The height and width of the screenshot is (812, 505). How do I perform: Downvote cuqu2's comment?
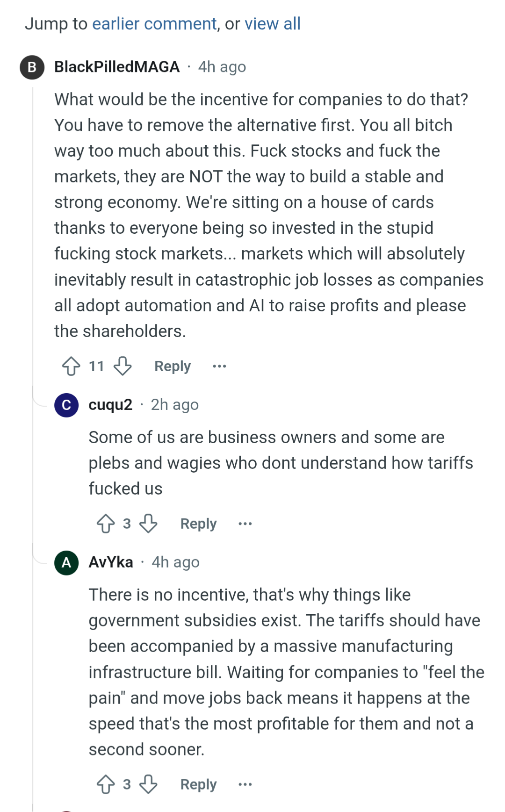click(x=149, y=524)
